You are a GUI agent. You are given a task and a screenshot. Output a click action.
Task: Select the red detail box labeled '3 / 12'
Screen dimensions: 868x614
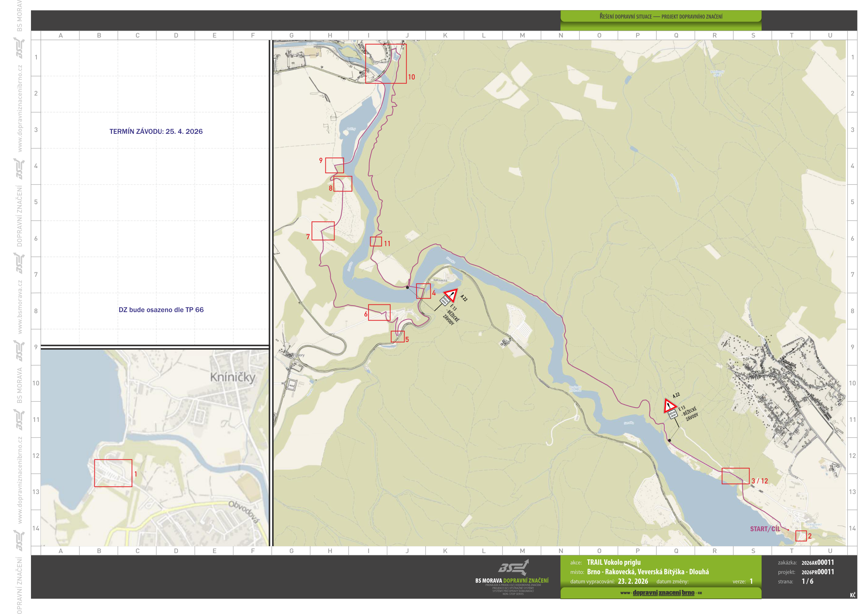735,476
